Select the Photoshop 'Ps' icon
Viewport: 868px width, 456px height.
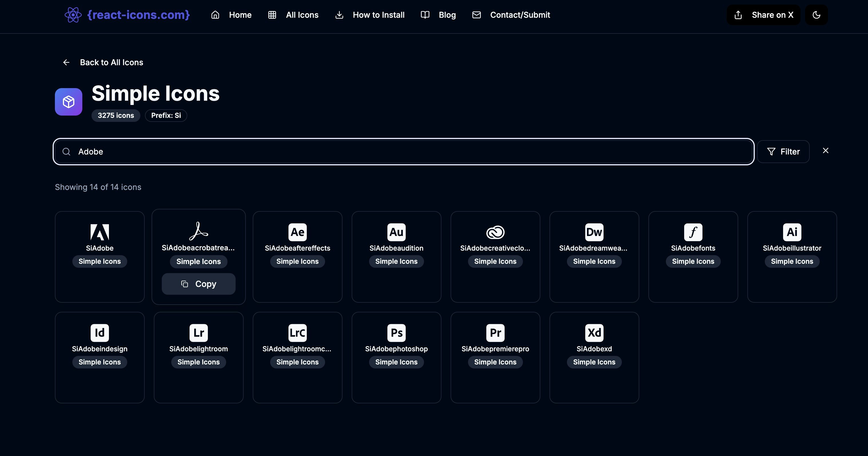pyautogui.click(x=396, y=333)
